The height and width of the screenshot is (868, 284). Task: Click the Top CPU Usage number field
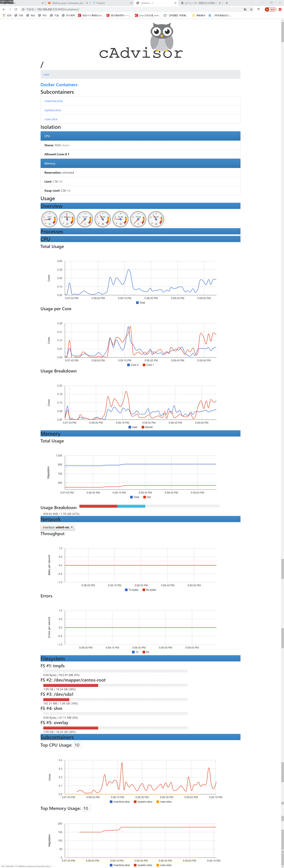click(77, 745)
